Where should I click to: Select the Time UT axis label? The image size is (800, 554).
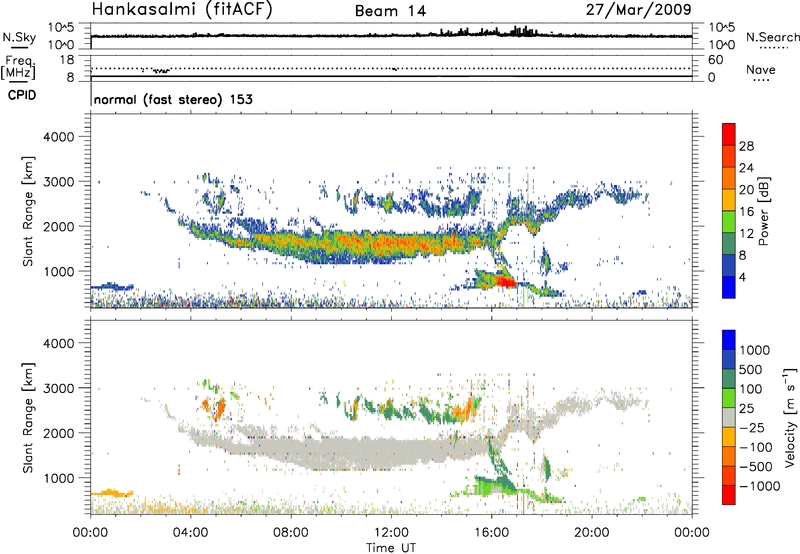coord(391,548)
